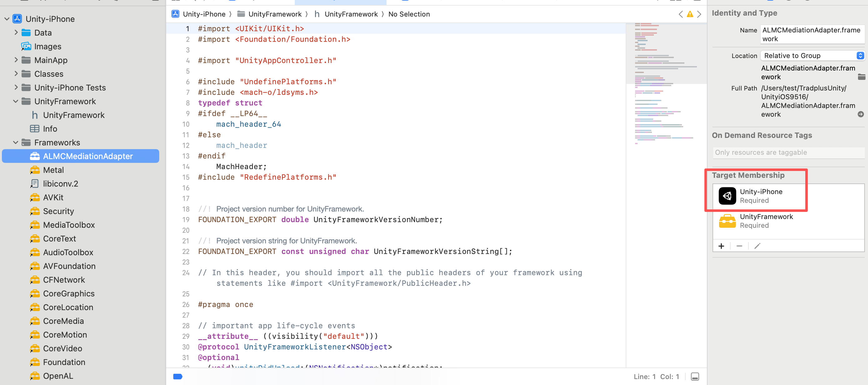Click the yellow warning issue icon

click(x=690, y=14)
